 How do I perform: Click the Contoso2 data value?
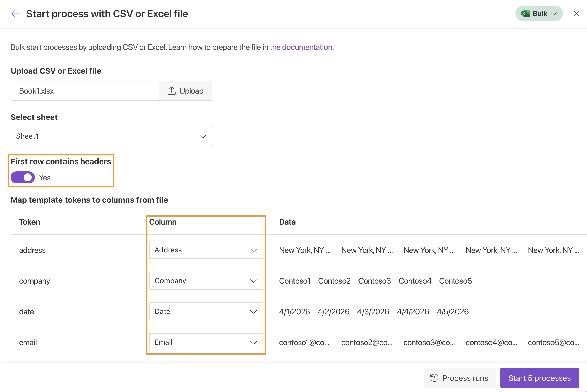tap(334, 281)
